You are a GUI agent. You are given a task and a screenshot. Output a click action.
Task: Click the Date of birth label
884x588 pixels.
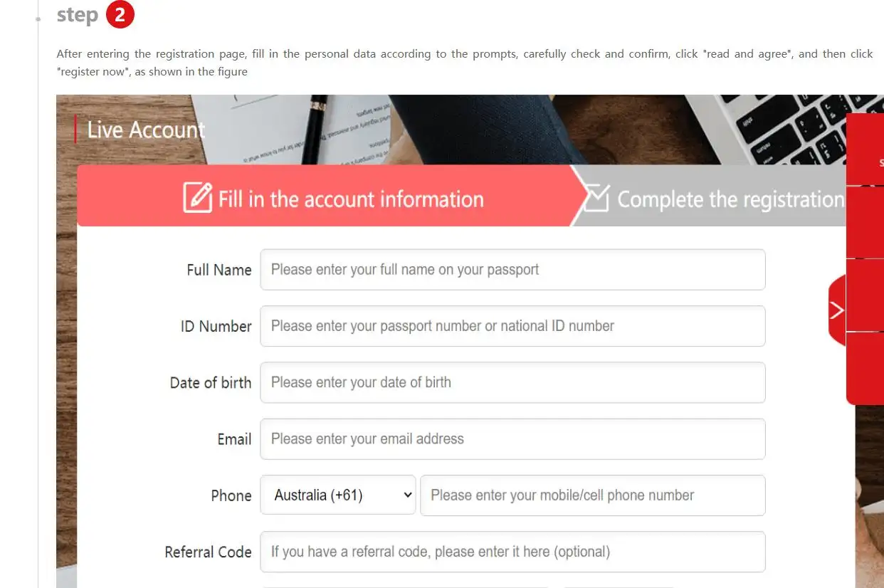coord(210,383)
